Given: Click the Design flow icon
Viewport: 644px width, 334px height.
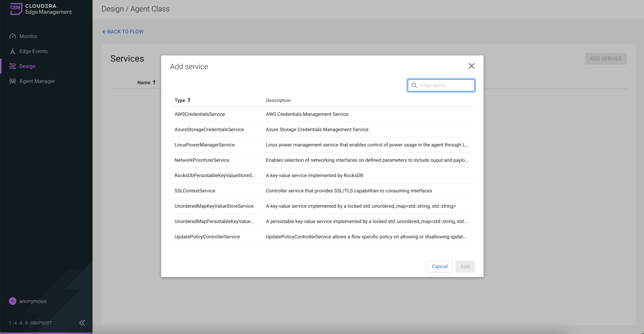Looking at the screenshot, I should click(12, 66).
